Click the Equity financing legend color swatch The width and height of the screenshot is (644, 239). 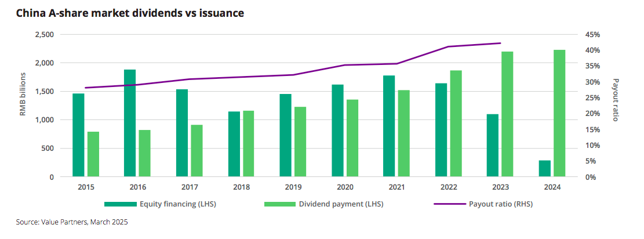(121, 204)
